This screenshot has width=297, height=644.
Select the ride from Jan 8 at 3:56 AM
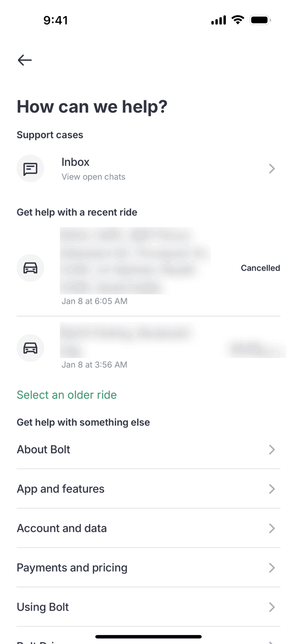(94, 365)
